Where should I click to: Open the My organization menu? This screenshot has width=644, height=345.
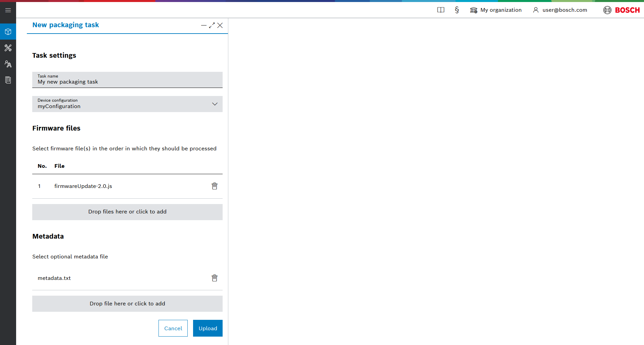pyautogui.click(x=496, y=10)
